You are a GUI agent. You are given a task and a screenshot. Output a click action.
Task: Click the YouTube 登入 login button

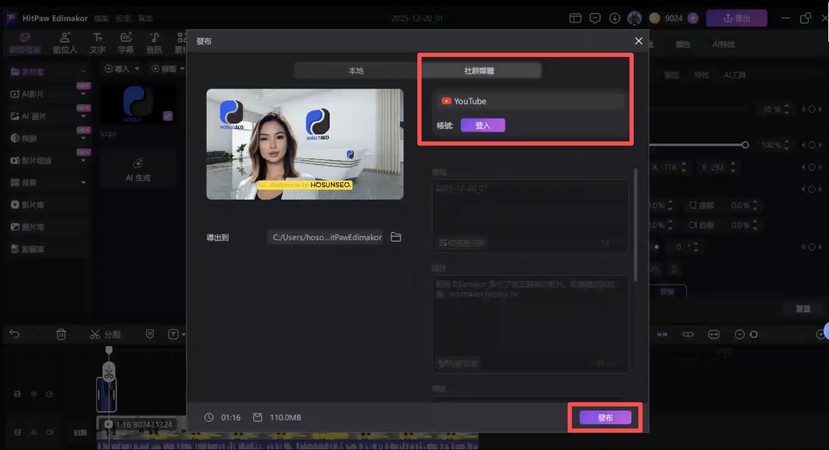click(x=483, y=125)
